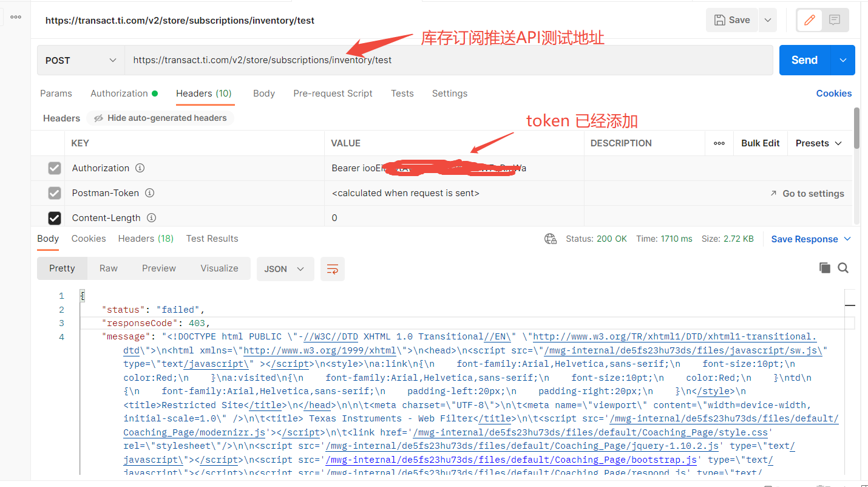Save the request
Viewport: 868px width, 487px height.
click(x=732, y=20)
